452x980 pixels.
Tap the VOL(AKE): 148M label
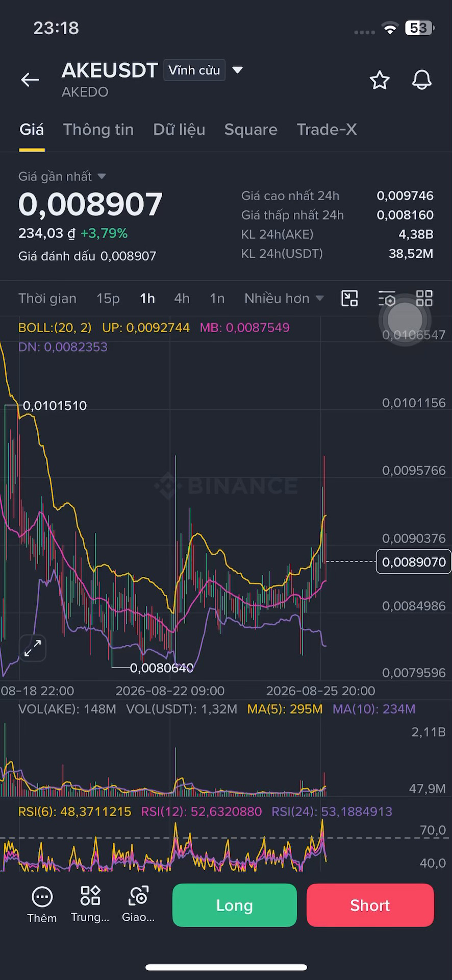click(x=67, y=709)
